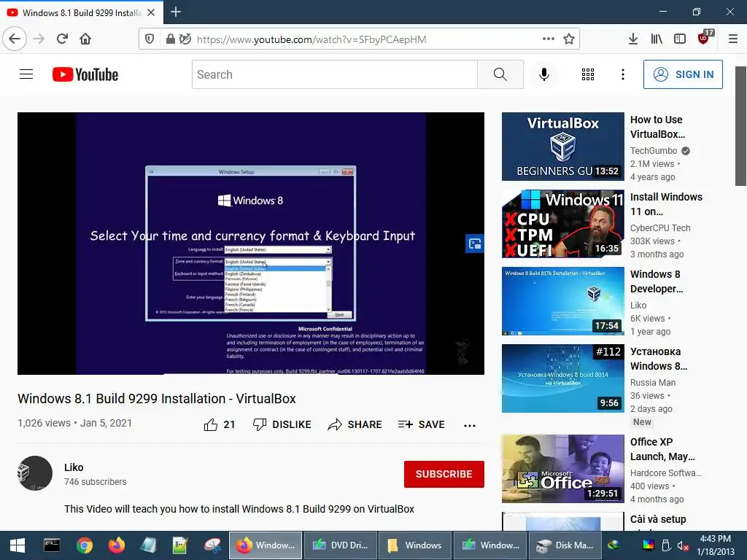Select the Windows 8.1 Build 9299 tab

point(82,12)
